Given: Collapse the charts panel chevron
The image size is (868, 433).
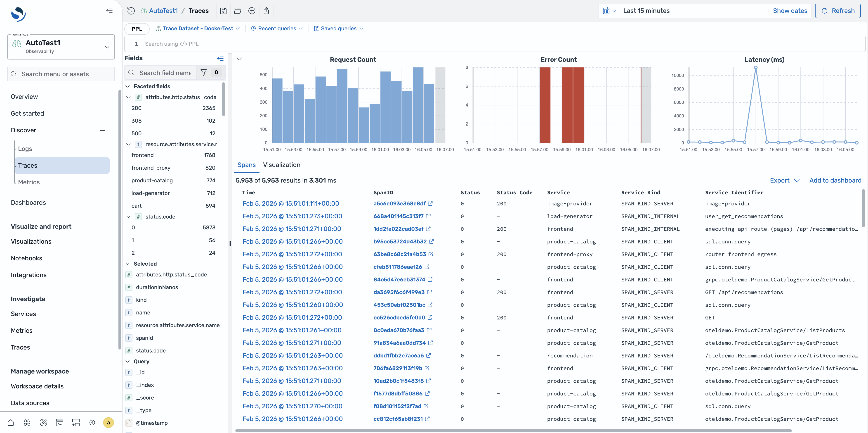Looking at the screenshot, I should pos(239,59).
